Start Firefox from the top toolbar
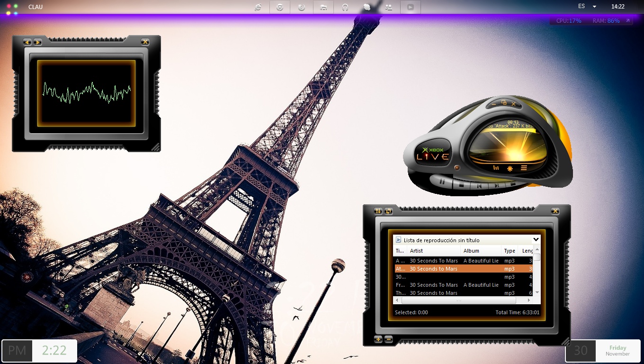The height and width of the screenshot is (364, 644). point(302,7)
